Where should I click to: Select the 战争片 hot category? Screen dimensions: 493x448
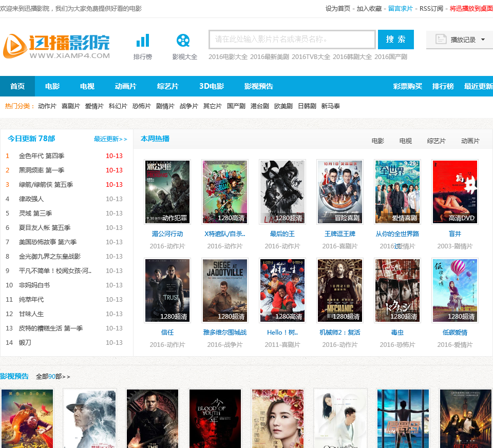click(189, 106)
